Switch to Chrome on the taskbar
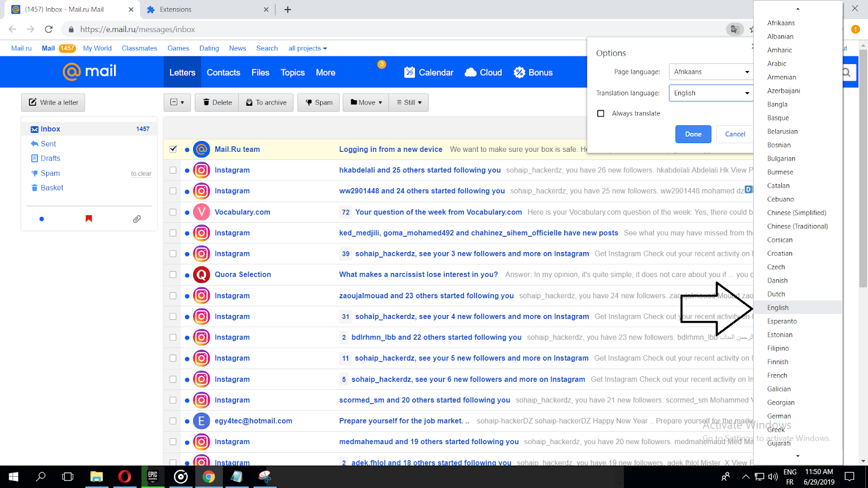Screen dimensions: 868x488 [x=209, y=477]
